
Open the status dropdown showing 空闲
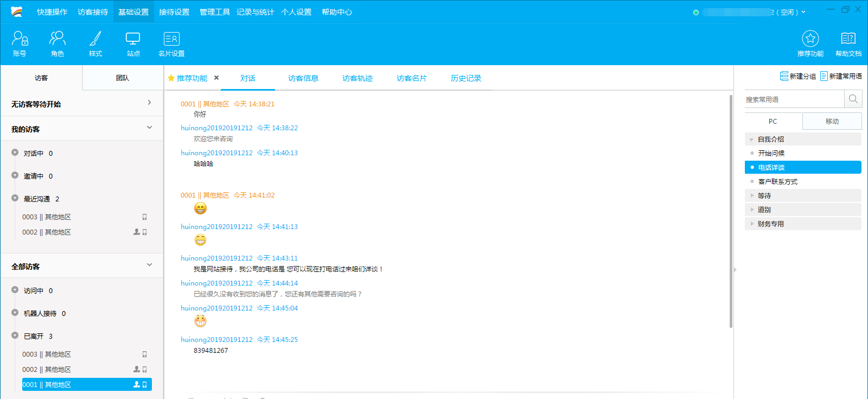coord(803,12)
